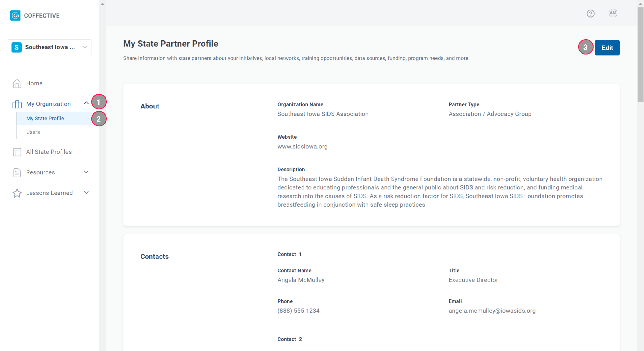Click the All State Profiles table icon
This screenshot has width=644, height=351.
(x=17, y=152)
